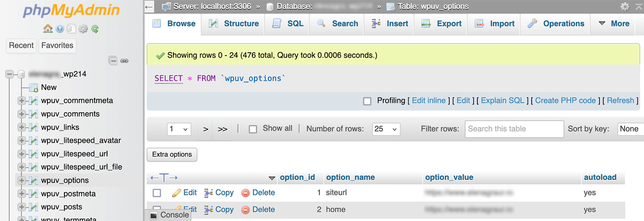Sort by autoload column header
The width and height of the screenshot is (644, 221).
(600, 178)
